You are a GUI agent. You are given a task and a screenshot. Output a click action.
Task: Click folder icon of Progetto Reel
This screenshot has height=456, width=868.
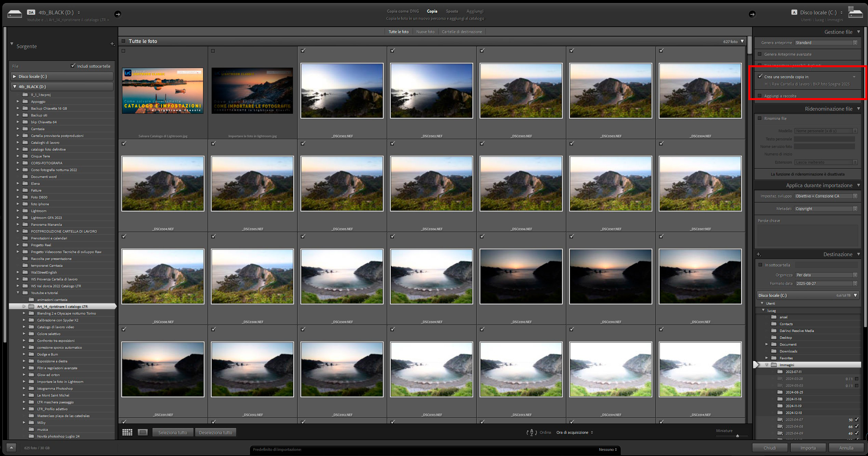(25, 245)
